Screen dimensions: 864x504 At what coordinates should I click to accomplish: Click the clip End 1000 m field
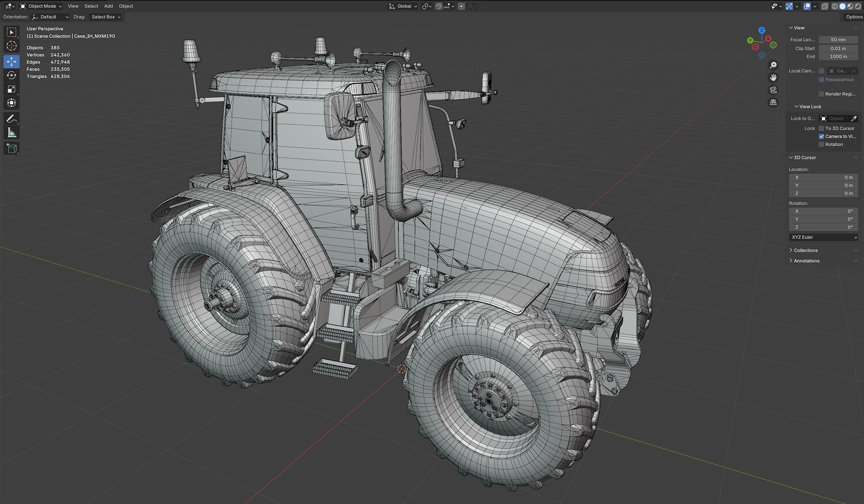point(838,56)
